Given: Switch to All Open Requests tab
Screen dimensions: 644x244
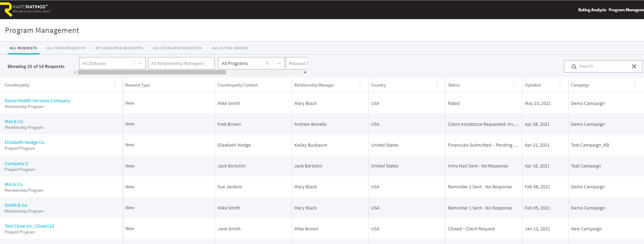Looking at the screenshot, I should pos(66,48).
